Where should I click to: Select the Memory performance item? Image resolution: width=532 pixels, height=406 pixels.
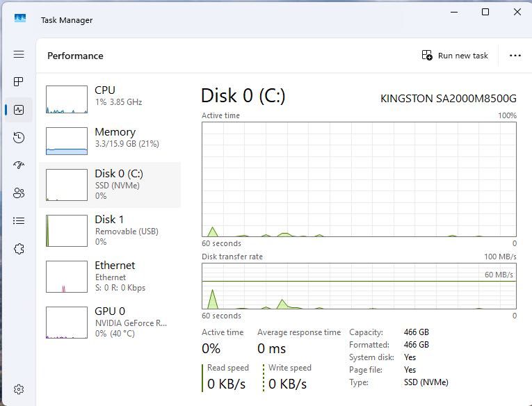point(110,140)
